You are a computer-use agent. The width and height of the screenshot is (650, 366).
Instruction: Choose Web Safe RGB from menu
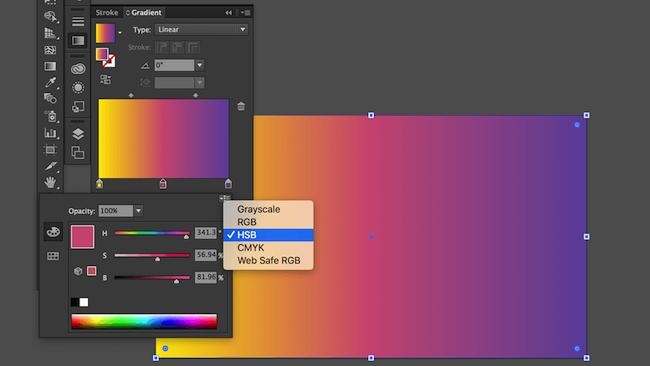pos(268,261)
